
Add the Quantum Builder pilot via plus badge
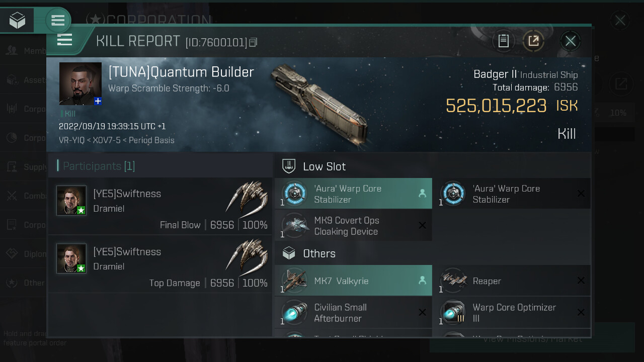(98, 101)
